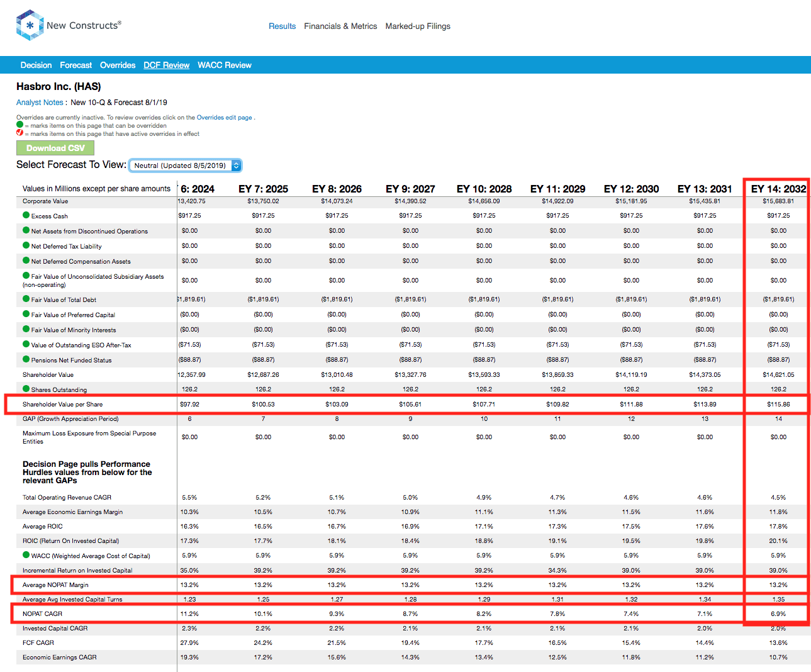Click green dot for Unconsolidated Subsidiary Assets

(x=26, y=276)
